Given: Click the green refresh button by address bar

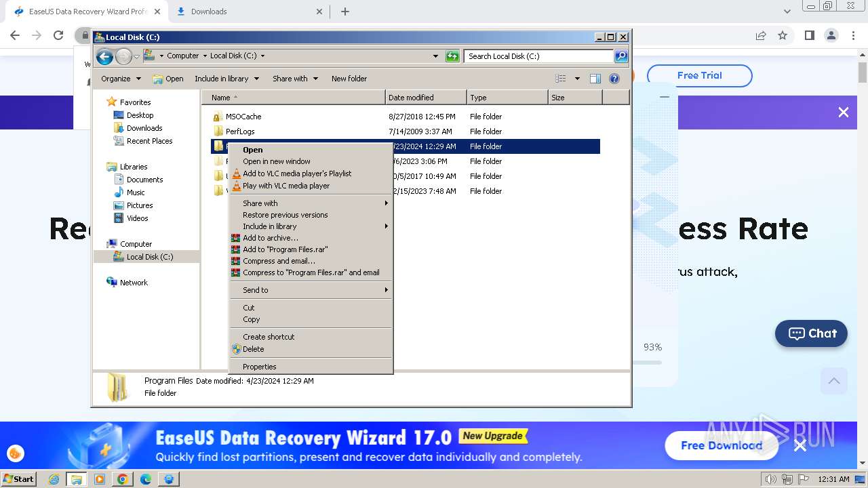Looking at the screenshot, I should (452, 56).
